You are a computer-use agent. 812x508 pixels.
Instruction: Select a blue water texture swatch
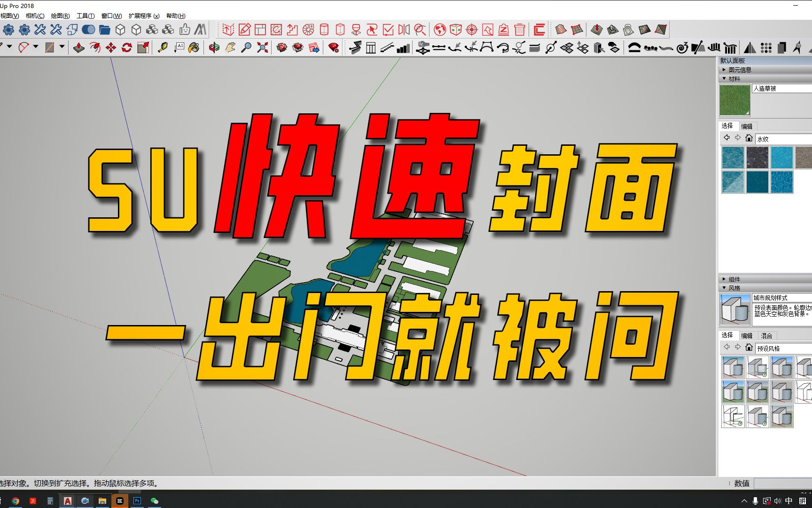pos(733,158)
